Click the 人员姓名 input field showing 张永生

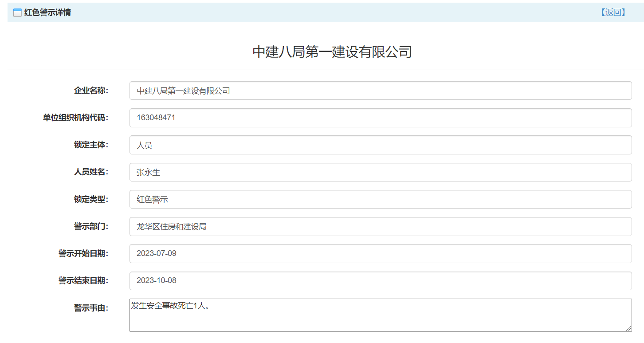click(380, 172)
